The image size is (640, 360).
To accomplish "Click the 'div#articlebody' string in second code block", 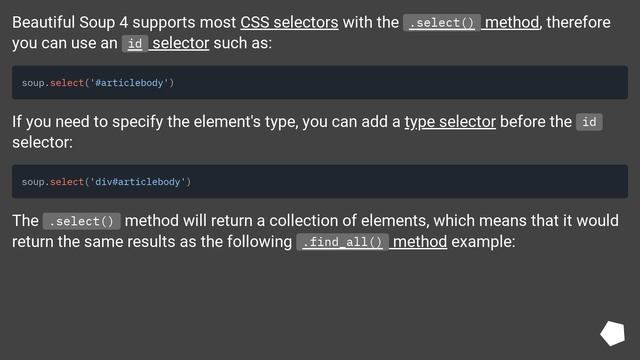I will click(x=138, y=182).
